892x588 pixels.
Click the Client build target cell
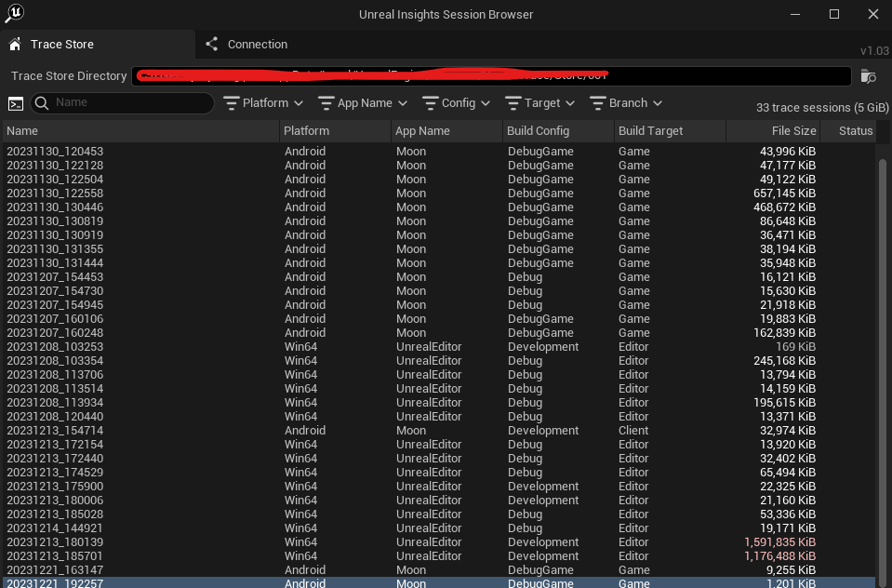point(633,431)
